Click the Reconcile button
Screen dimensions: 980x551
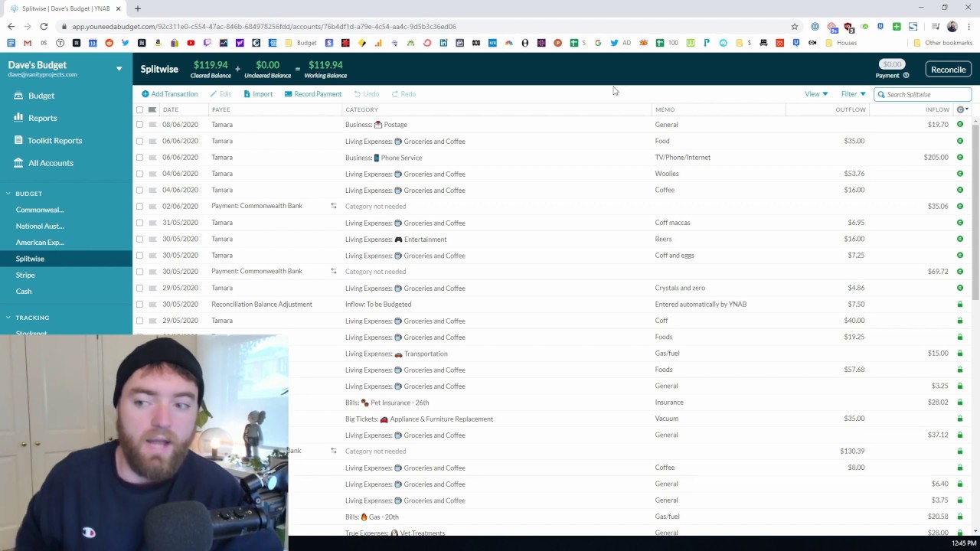[x=948, y=70]
